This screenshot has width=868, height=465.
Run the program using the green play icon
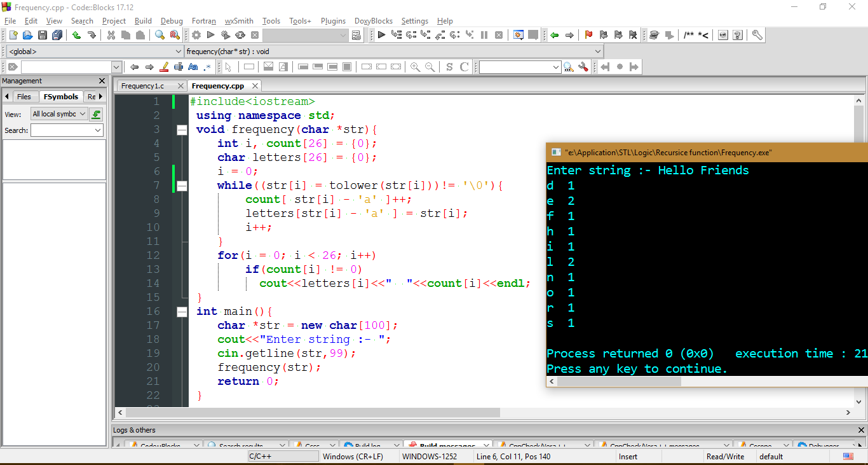pyautogui.click(x=211, y=35)
